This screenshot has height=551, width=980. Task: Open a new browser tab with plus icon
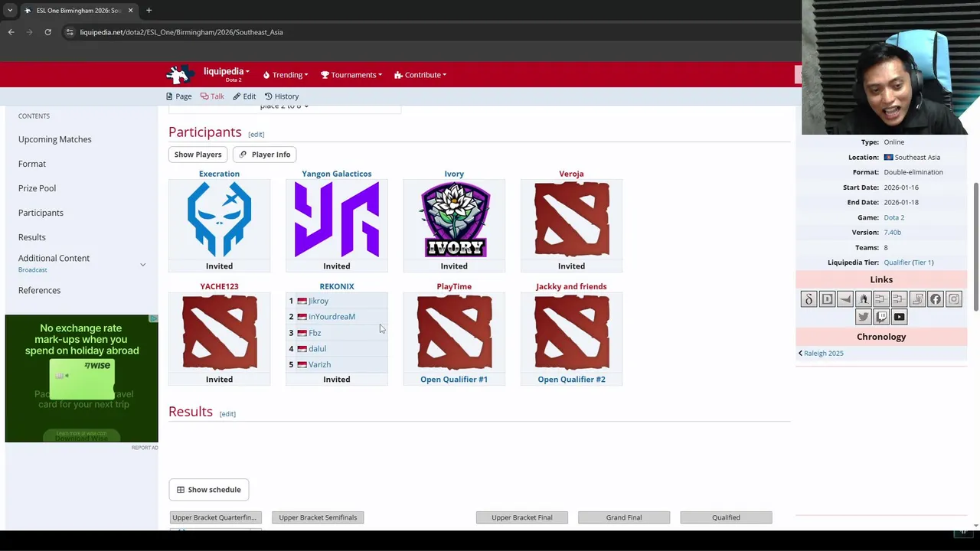pyautogui.click(x=149, y=11)
